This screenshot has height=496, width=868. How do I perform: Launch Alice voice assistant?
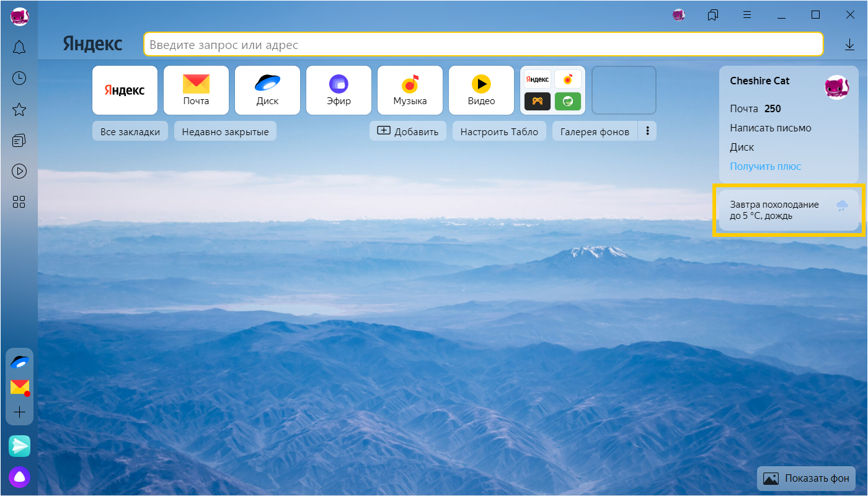click(20, 477)
